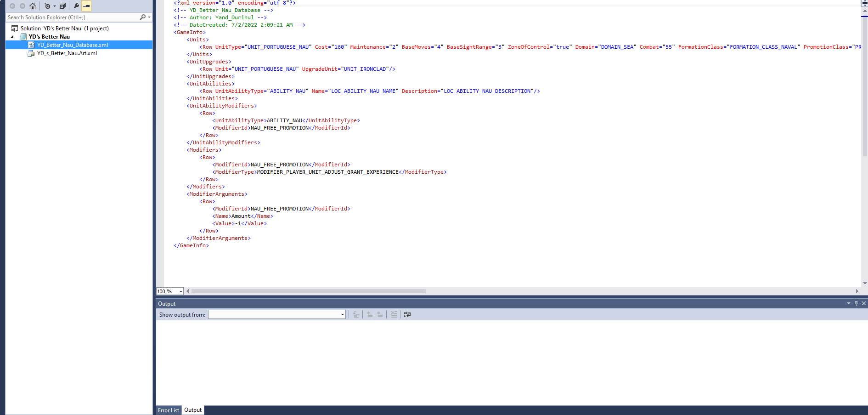Select the YD_Better_Nau_Database.xml file
Image resolution: width=868 pixels, height=415 pixels.
pyautogui.click(x=73, y=45)
